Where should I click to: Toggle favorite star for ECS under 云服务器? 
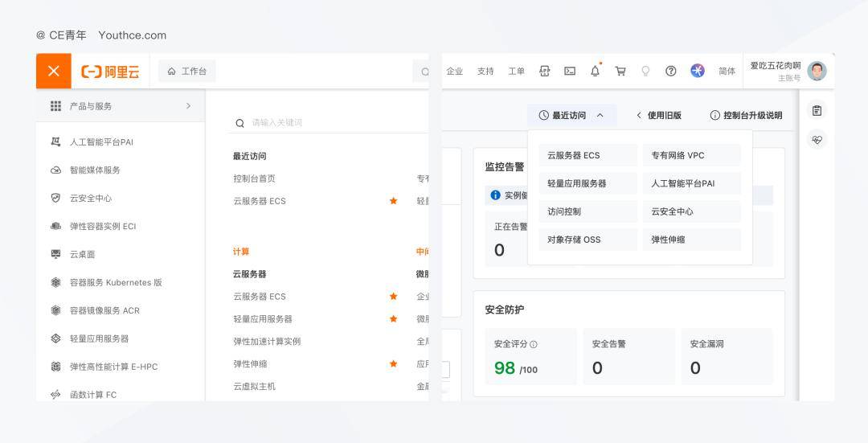pos(394,296)
